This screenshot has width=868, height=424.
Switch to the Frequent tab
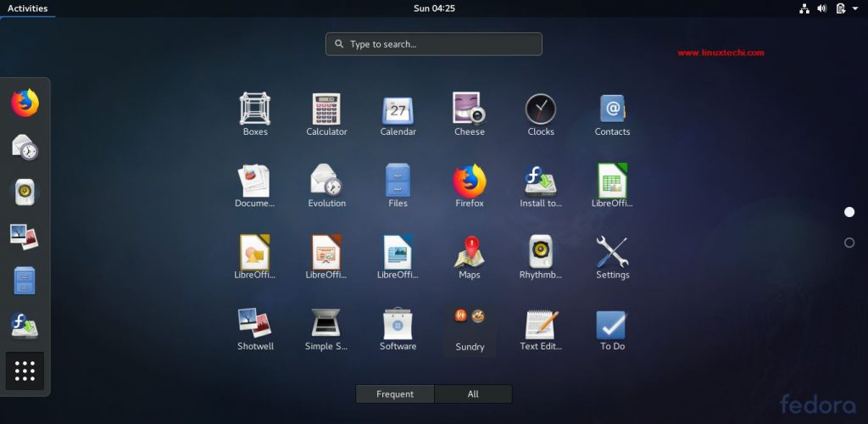point(395,394)
